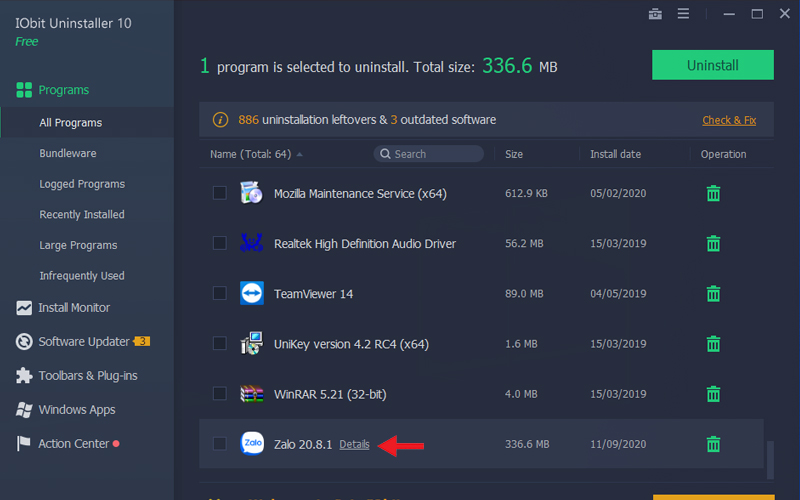The width and height of the screenshot is (800, 500).
Task: Open the toolbox icon in title bar
Action: click(x=655, y=14)
